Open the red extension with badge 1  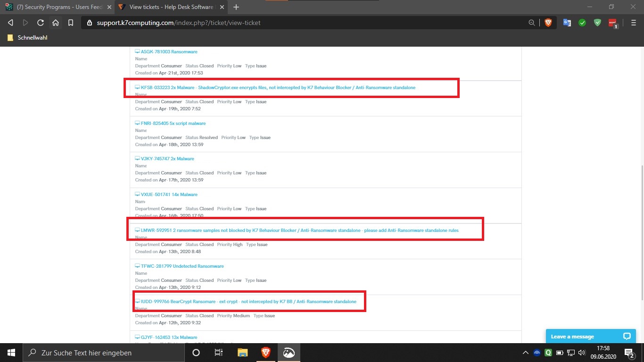(x=613, y=23)
